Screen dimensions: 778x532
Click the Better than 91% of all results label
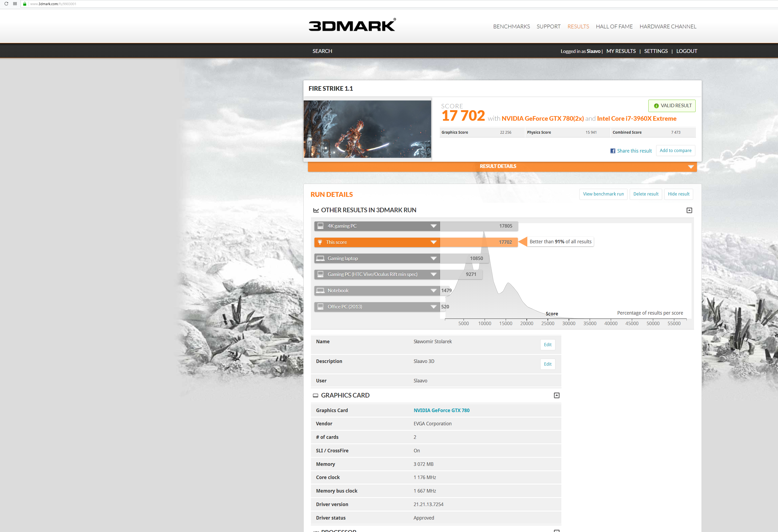[x=560, y=242]
